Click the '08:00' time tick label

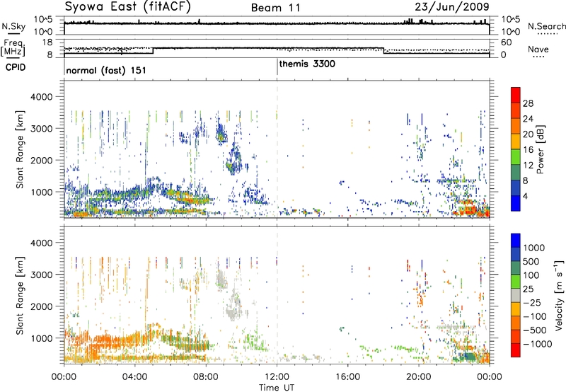206,377
